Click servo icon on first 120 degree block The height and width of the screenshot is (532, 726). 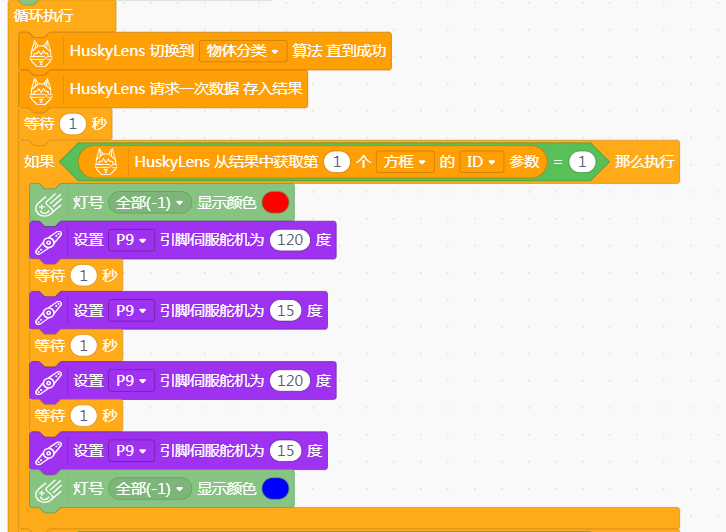[x=49, y=242]
